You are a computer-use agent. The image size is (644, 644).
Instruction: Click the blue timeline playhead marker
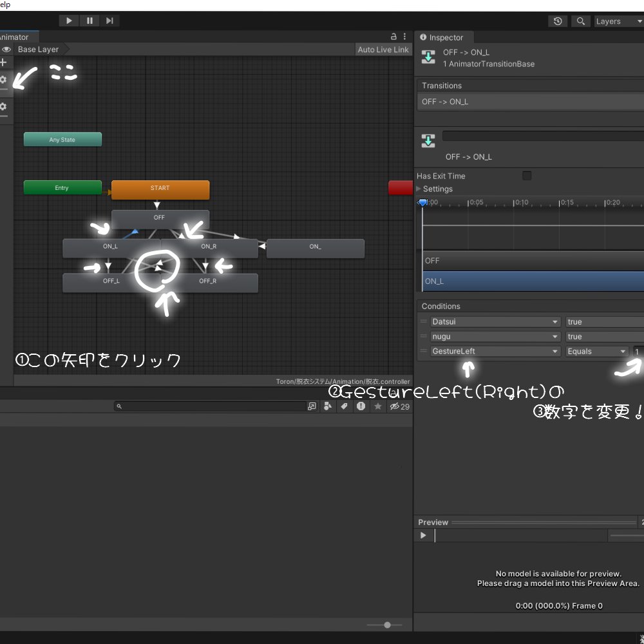[422, 202]
